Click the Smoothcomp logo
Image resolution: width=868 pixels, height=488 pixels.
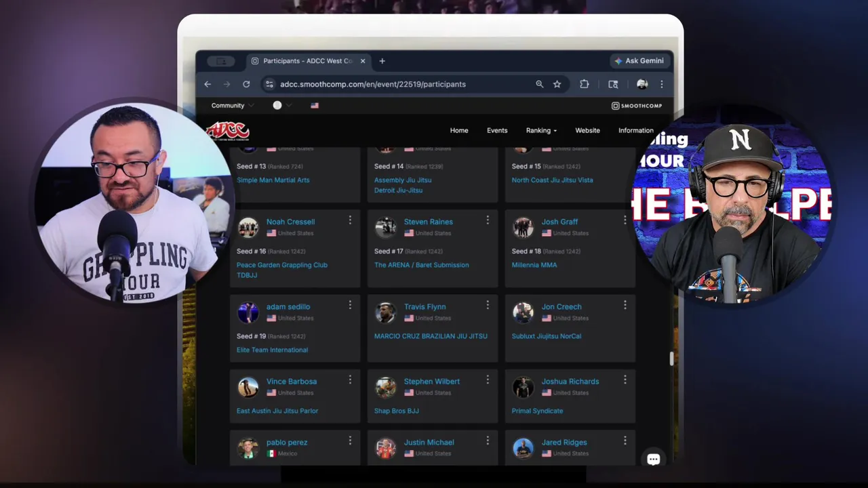click(637, 106)
